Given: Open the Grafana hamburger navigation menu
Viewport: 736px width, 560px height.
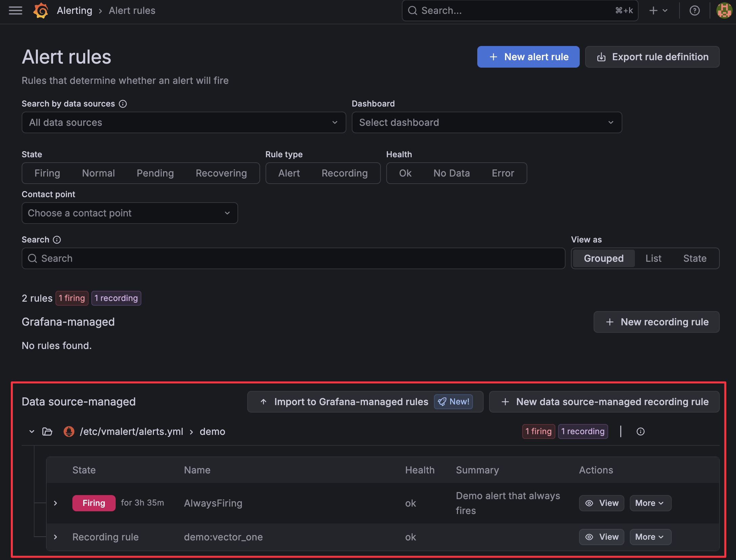Looking at the screenshot, I should [15, 10].
